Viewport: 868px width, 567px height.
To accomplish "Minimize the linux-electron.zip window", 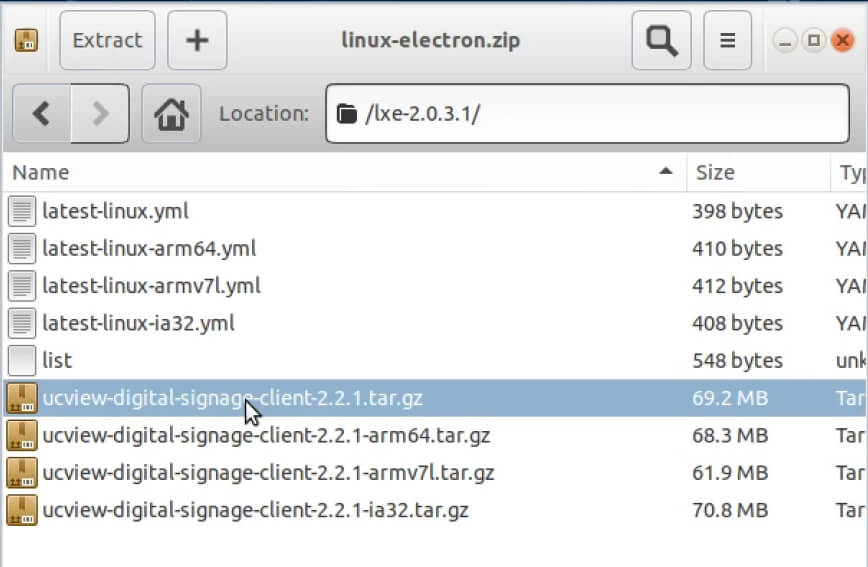I will (x=785, y=40).
